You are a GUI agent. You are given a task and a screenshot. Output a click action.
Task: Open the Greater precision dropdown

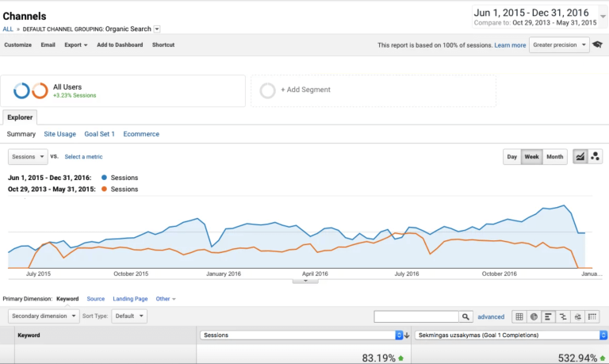coord(560,45)
